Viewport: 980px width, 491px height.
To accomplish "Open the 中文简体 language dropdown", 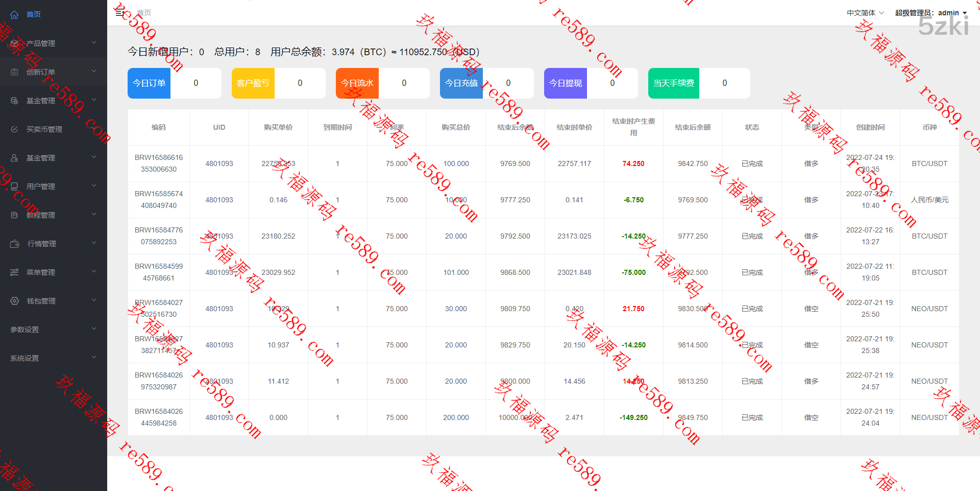I will (x=865, y=13).
